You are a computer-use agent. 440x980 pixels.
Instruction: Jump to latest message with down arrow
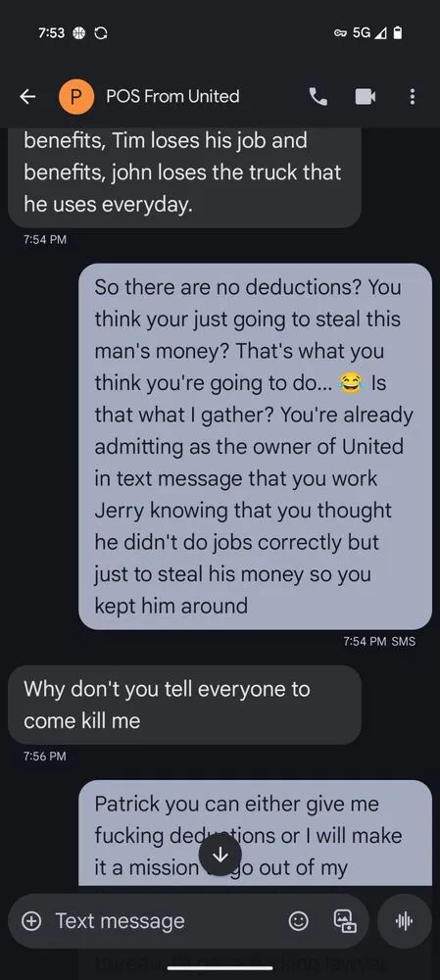pos(220,855)
